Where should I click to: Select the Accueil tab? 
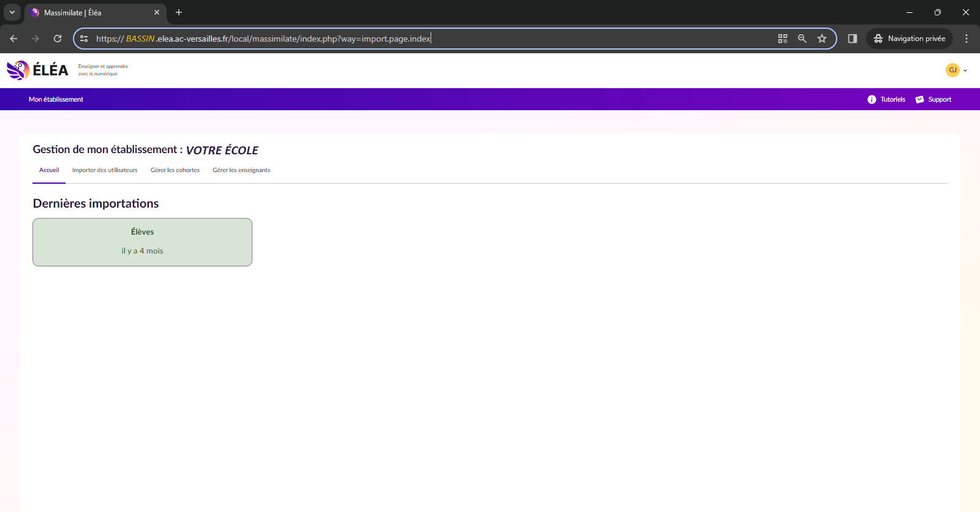49,170
